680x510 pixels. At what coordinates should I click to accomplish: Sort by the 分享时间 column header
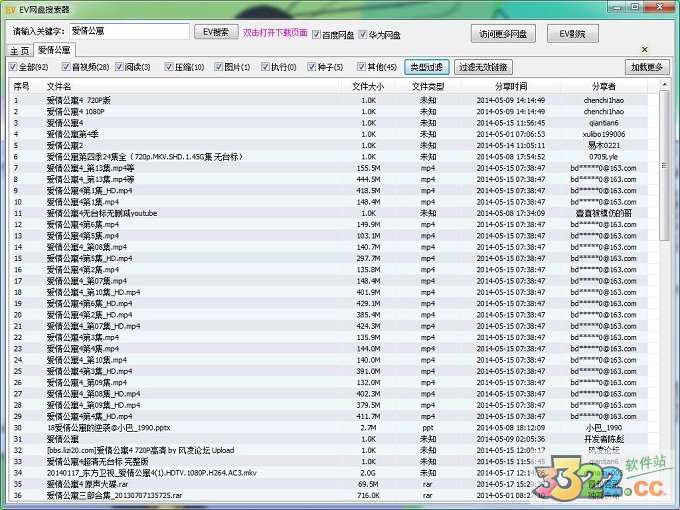click(511, 86)
